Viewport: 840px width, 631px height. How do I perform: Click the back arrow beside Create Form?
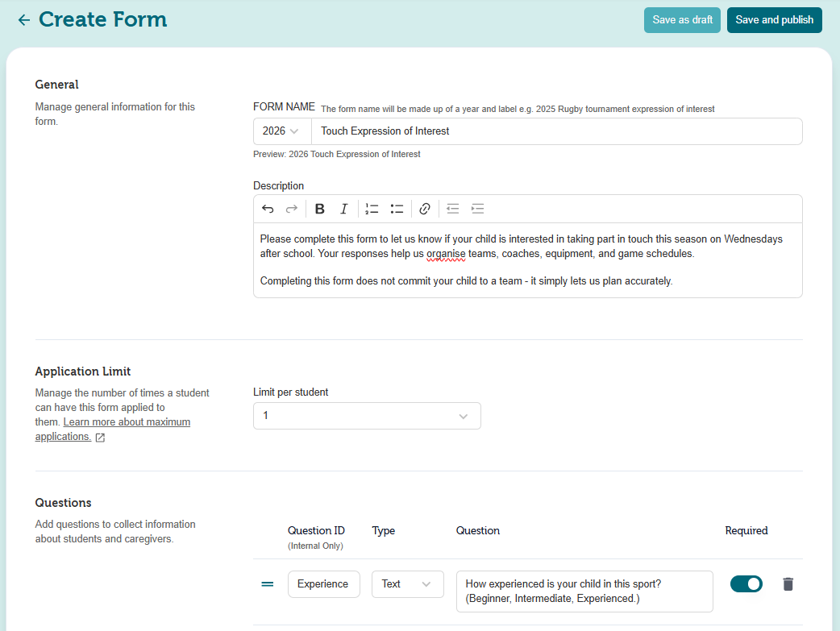tap(23, 20)
